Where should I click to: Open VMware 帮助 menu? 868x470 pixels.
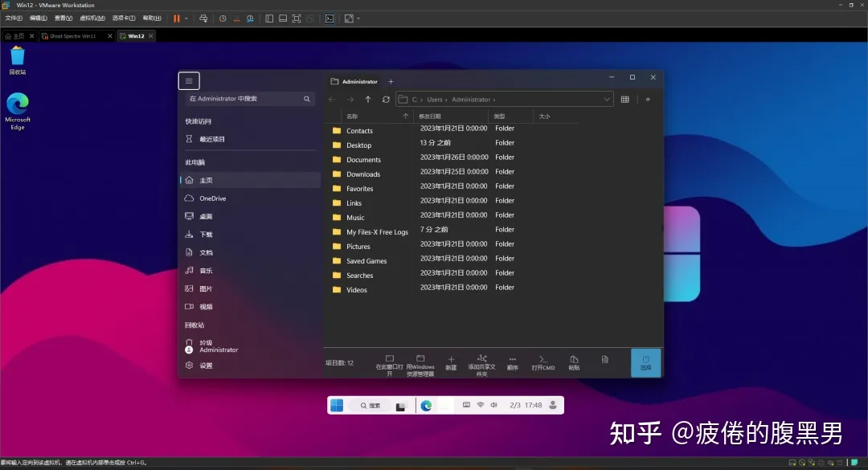152,18
